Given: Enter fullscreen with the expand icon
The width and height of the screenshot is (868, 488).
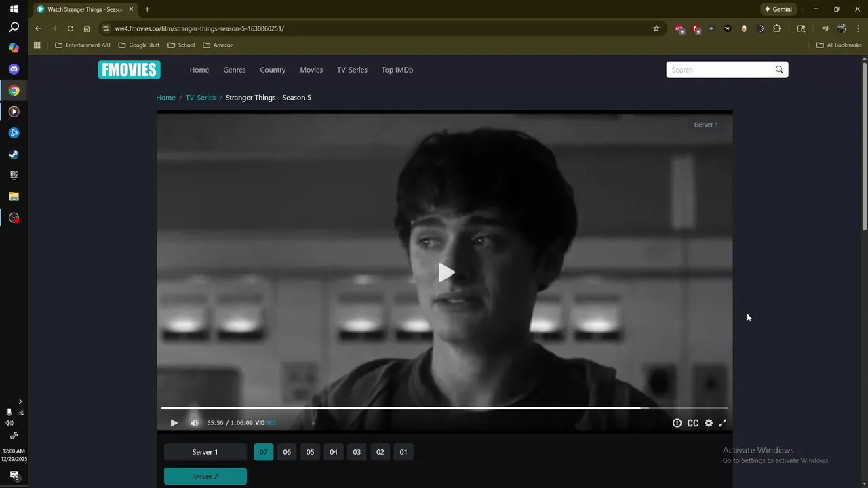Looking at the screenshot, I should pos(723,423).
